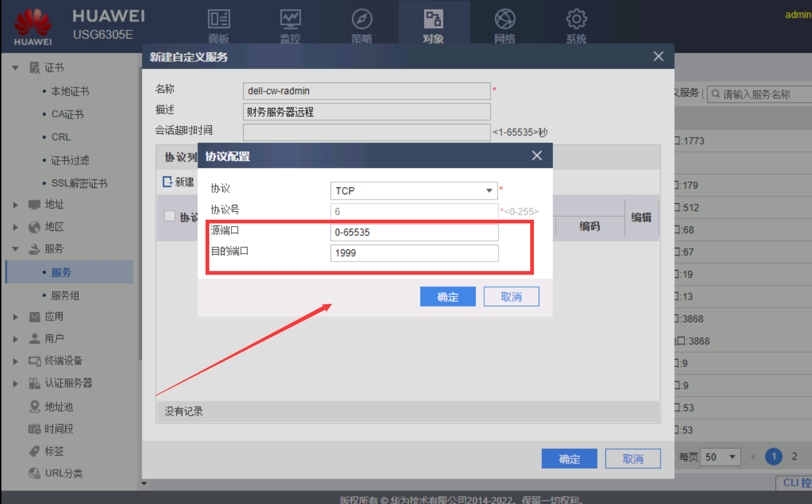
Task: Open the 面板 dashboard icon
Action: [x=218, y=20]
